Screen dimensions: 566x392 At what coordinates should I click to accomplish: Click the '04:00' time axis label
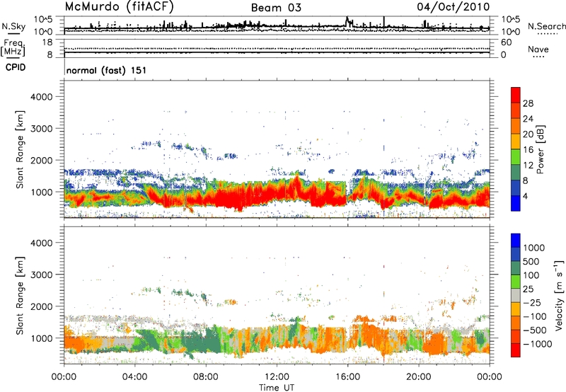coord(134,377)
